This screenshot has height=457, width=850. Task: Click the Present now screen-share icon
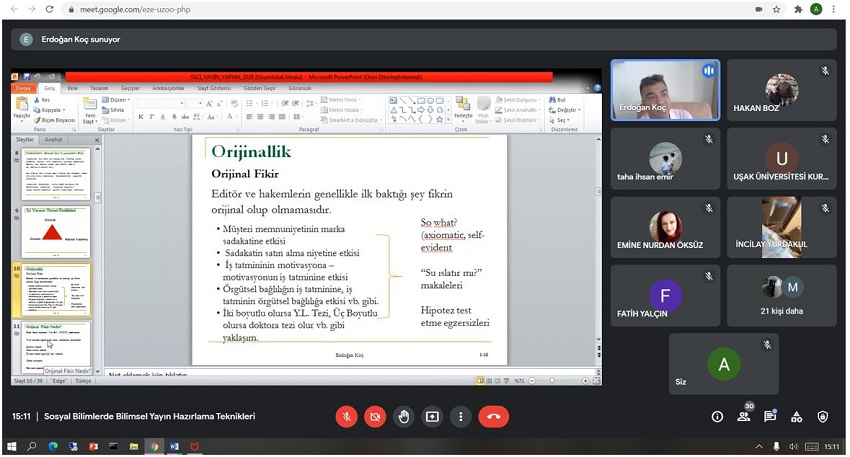[432, 417]
